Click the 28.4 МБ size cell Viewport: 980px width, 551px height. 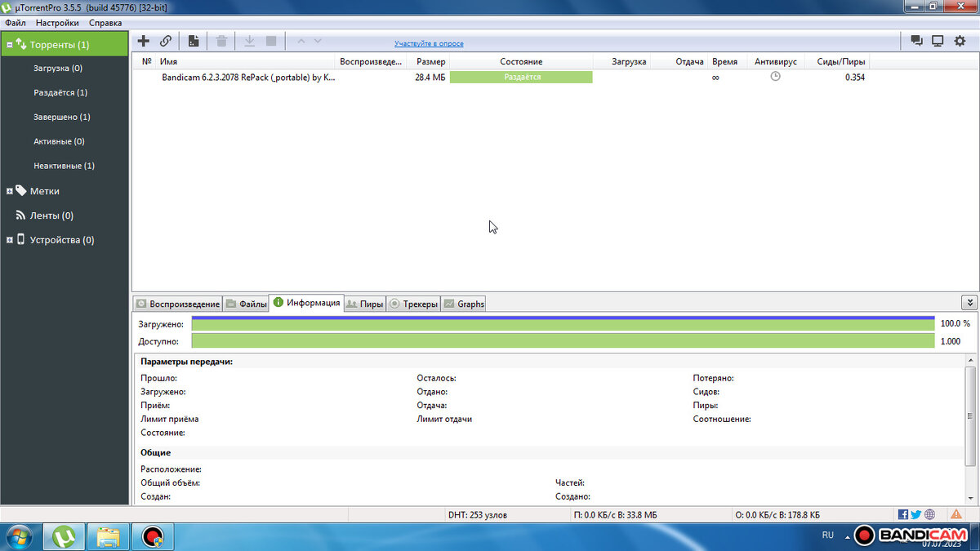(x=430, y=78)
